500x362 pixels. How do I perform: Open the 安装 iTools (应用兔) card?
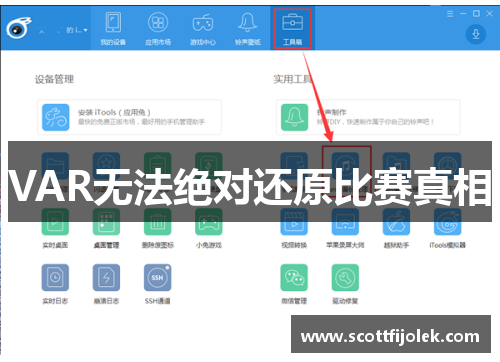(129, 117)
